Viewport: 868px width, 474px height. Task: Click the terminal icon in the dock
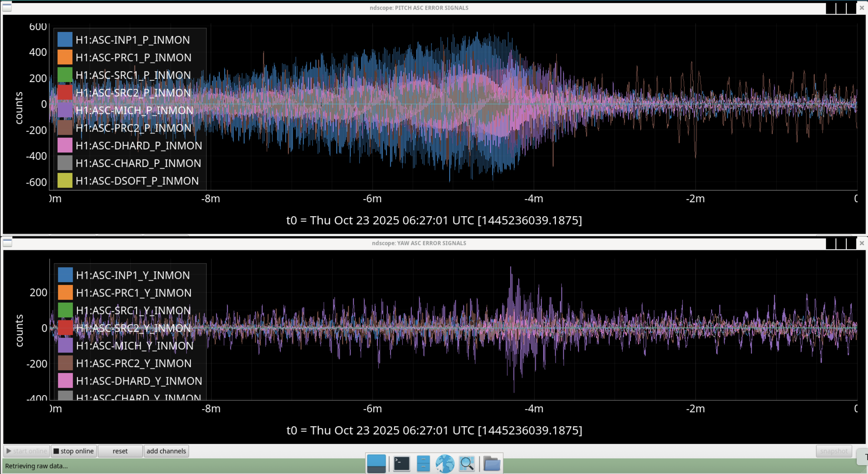coord(401,464)
